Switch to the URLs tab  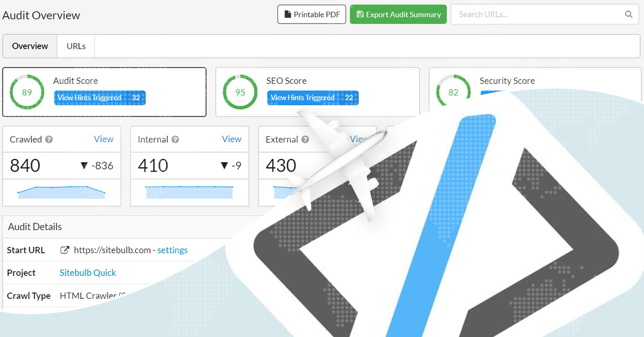click(x=75, y=46)
